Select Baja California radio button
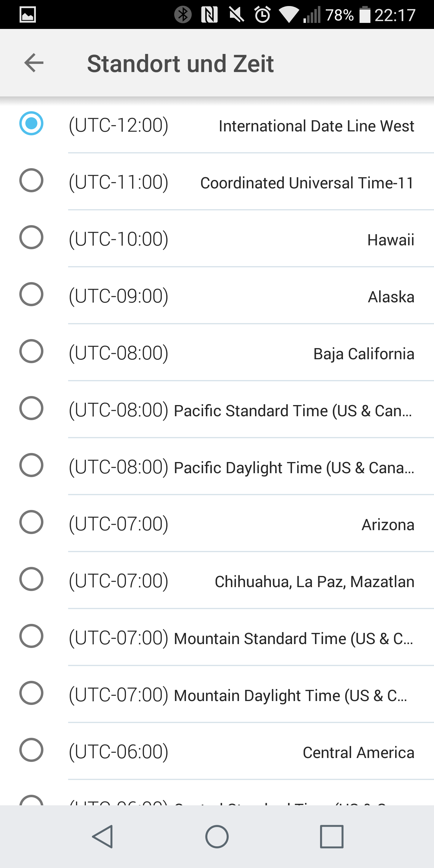434x868 pixels. pos(31,351)
